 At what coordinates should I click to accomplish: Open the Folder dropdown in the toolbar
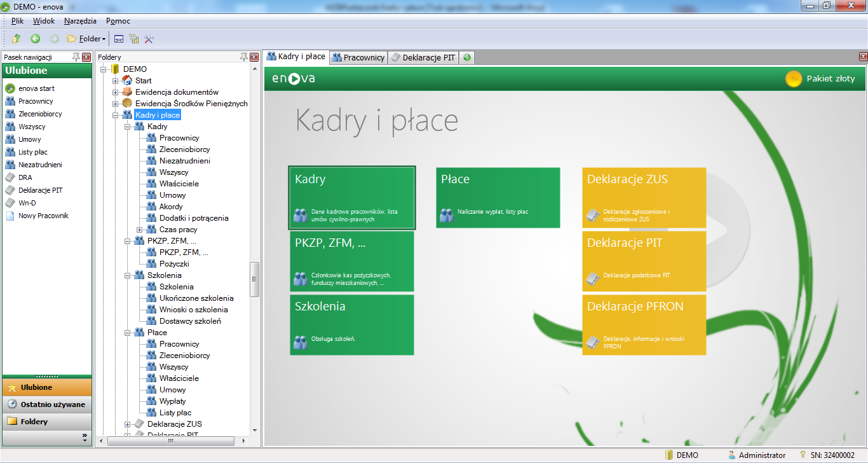(x=86, y=39)
